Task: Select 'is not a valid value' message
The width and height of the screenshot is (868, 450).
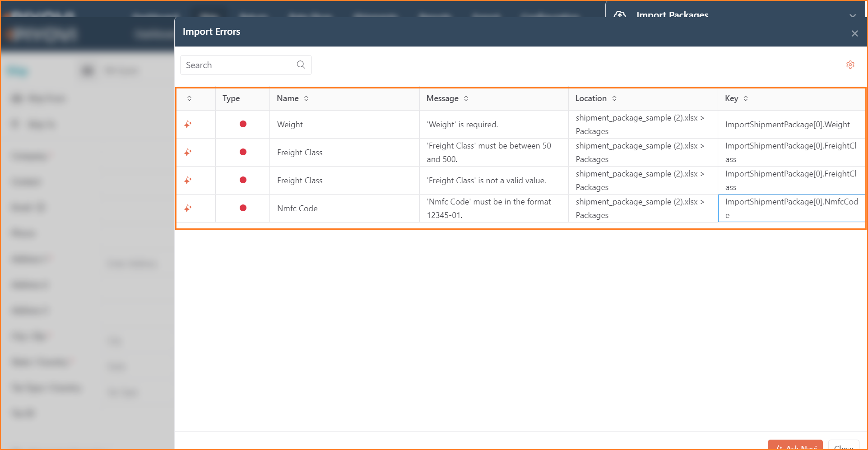Action: (x=494, y=181)
